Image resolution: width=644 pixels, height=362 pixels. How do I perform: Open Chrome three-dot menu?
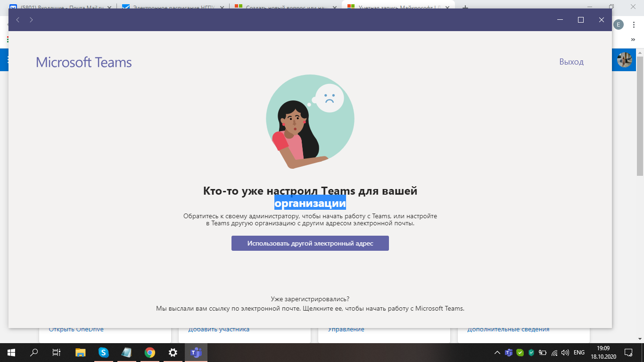[634, 25]
